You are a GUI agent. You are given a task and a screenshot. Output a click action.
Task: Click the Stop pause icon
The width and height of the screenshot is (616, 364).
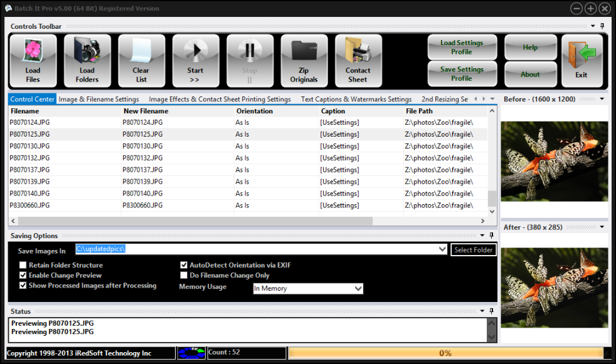point(250,51)
